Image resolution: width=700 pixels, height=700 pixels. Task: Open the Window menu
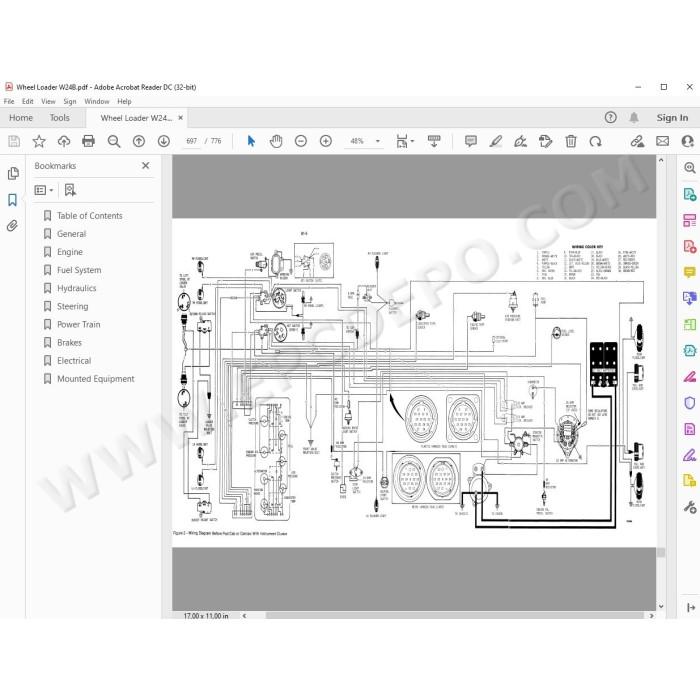pos(97,101)
